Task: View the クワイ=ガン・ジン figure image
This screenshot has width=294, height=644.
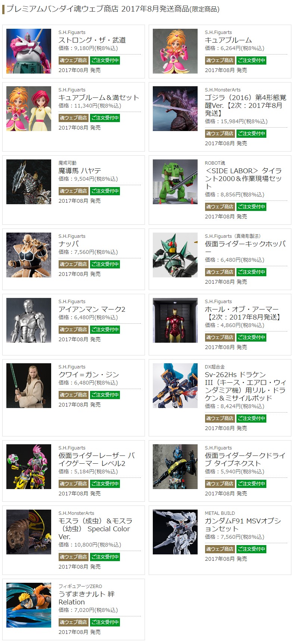Action: point(29,386)
